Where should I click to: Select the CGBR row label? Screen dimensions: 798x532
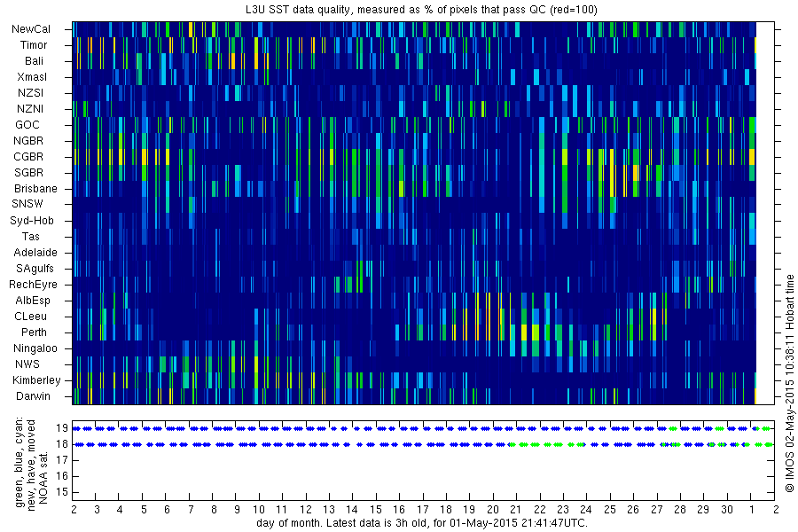[28, 157]
